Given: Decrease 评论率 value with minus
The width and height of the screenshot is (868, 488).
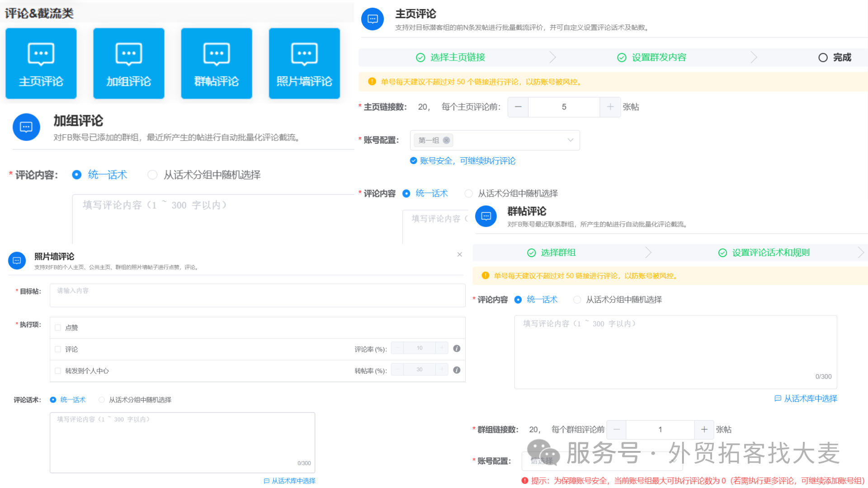Looking at the screenshot, I should point(397,348).
